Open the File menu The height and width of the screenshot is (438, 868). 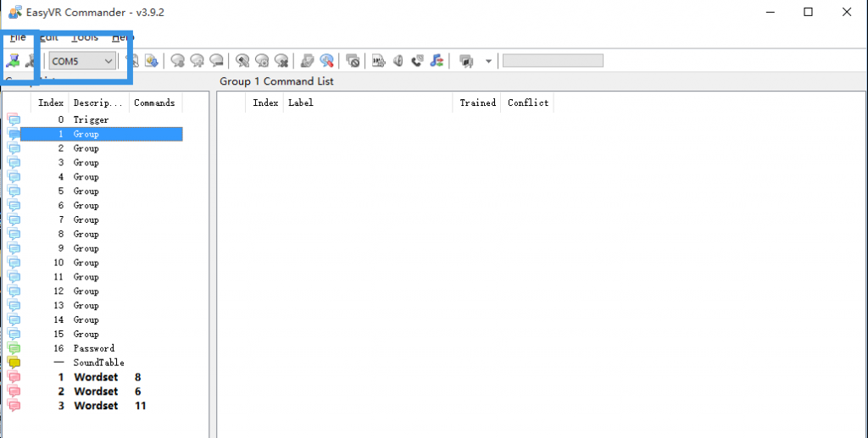[18, 37]
